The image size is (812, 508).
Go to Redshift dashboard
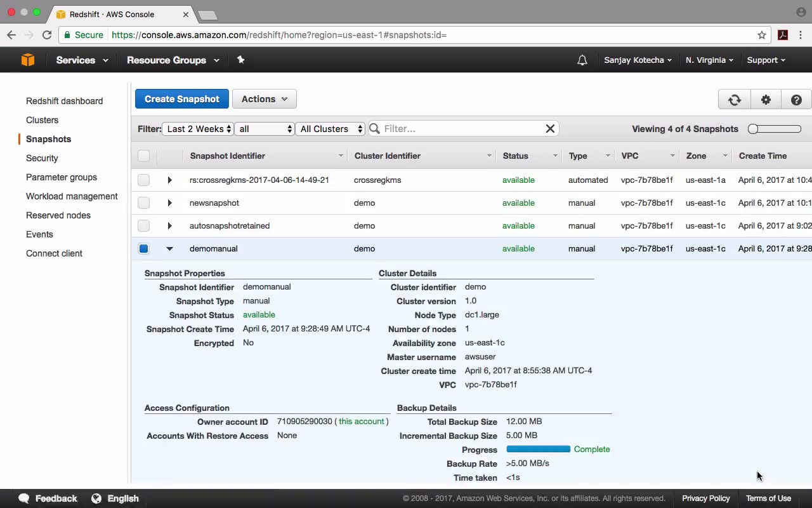point(64,101)
